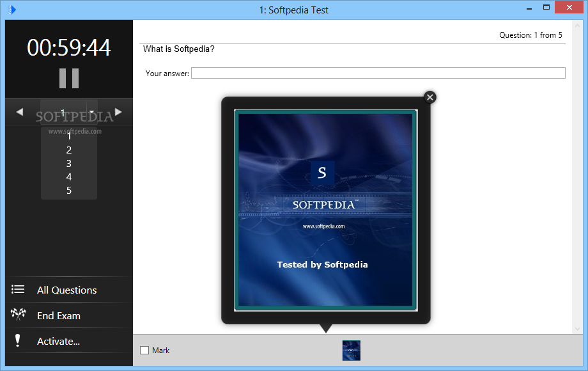
Task: Close the Softpedia Test window
Action: pyautogui.click(x=569, y=8)
